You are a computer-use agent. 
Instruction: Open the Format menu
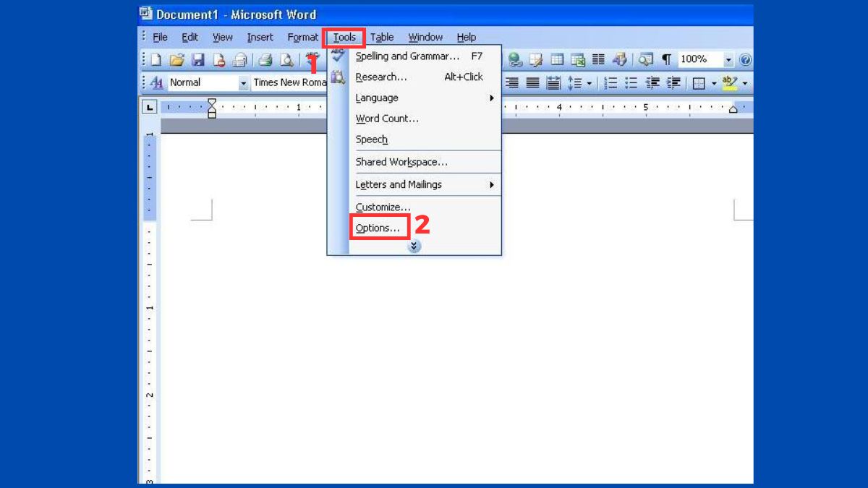[302, 37]
